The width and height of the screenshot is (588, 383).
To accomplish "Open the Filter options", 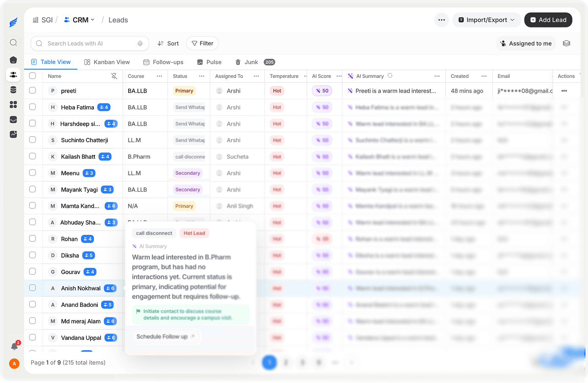I will pos(203,43).
